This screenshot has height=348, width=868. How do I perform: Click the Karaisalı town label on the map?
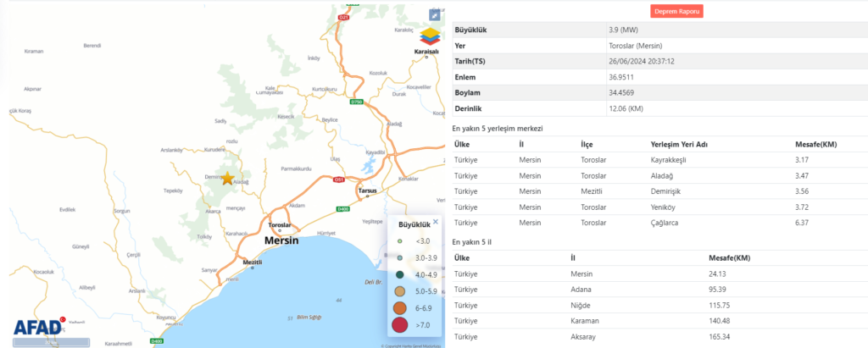pyautogui.click(x=426, y=52)
